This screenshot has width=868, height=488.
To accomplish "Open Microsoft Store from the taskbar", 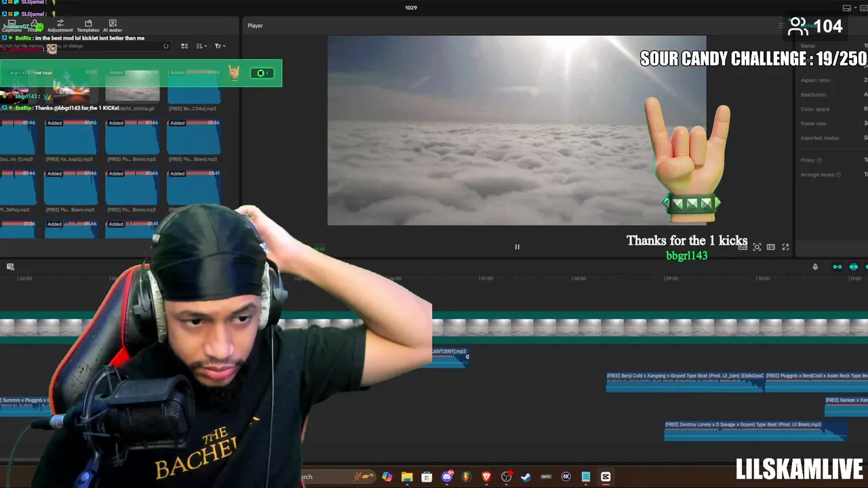I will pos(427,477).
